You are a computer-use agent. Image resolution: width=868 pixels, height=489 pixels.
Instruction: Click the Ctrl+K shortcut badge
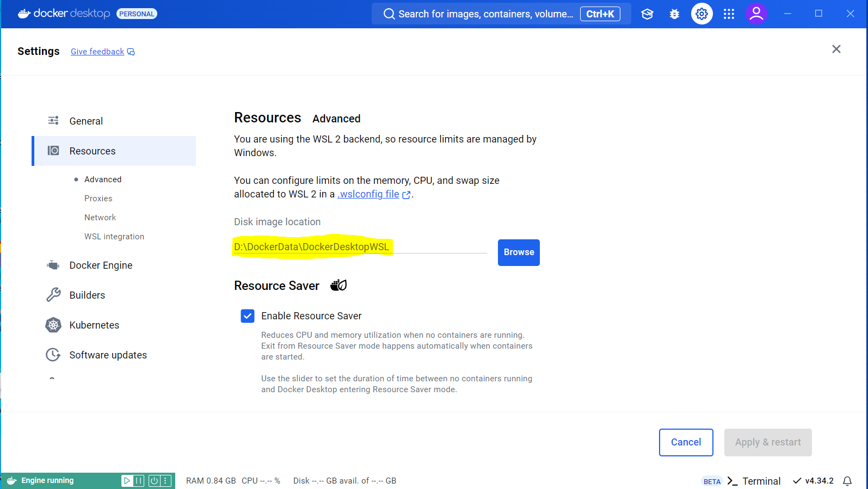tap(600, 14)
